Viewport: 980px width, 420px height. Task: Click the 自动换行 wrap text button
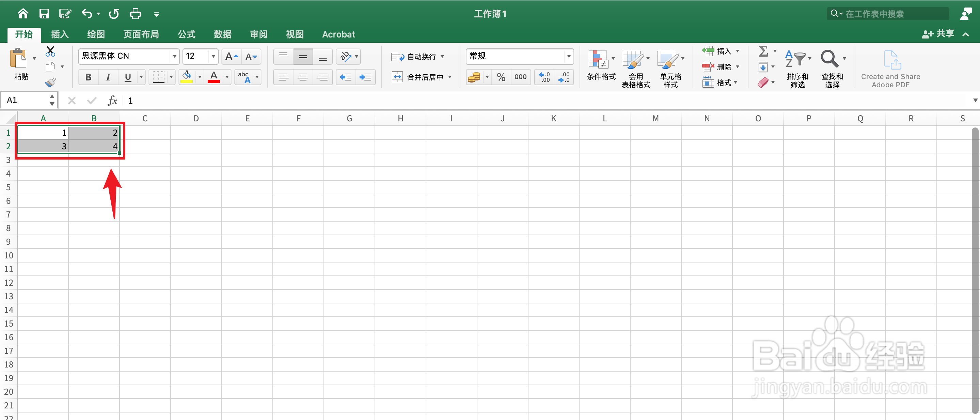point(414,57)
